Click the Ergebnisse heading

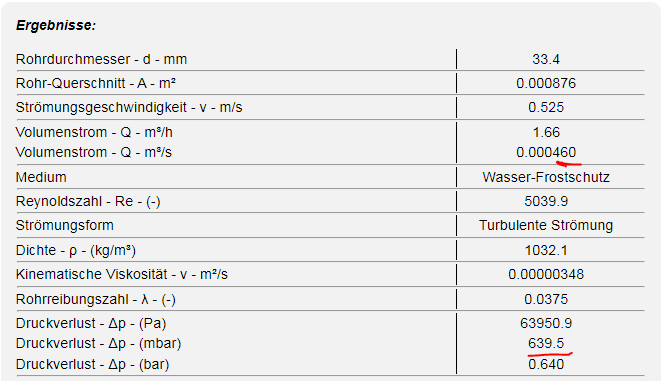tap(56, 25)
